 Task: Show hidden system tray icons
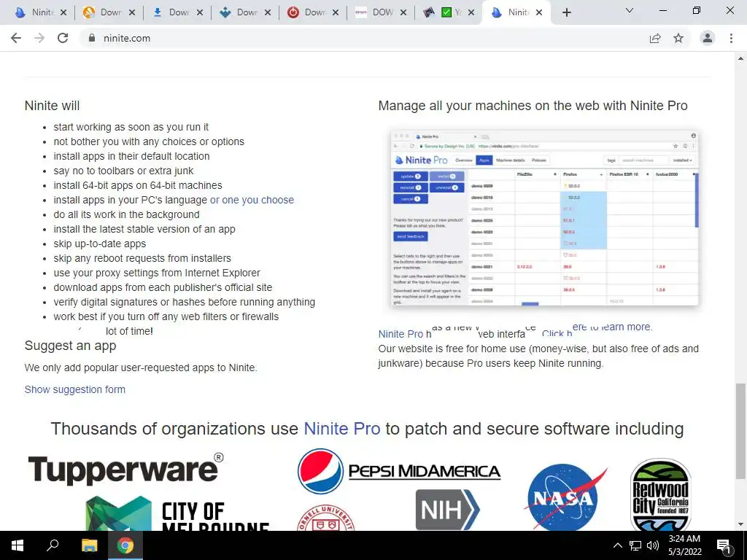[617, 545]
